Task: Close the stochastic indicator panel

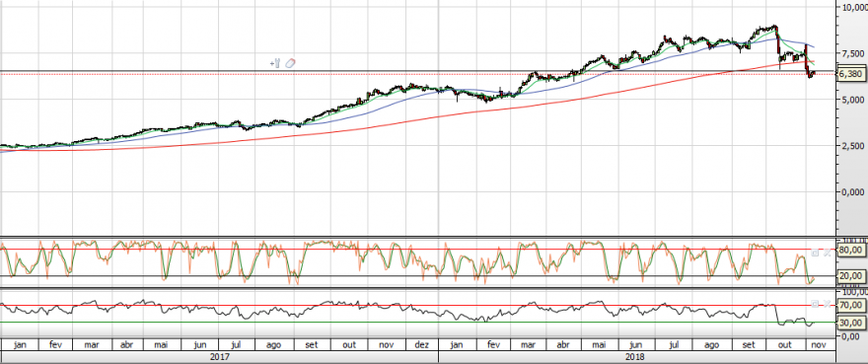Action: point(827,253)
